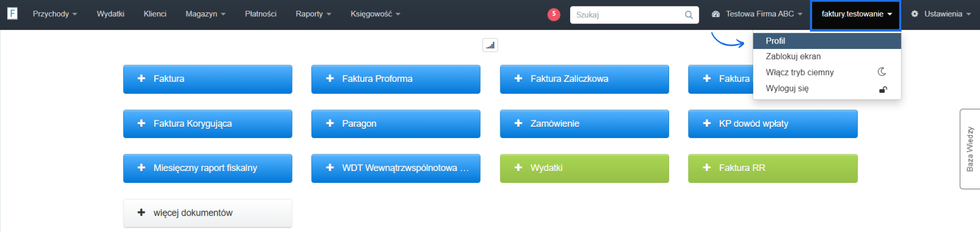Open the Baza Wiedzy side tab

click(x=970, y=149)
